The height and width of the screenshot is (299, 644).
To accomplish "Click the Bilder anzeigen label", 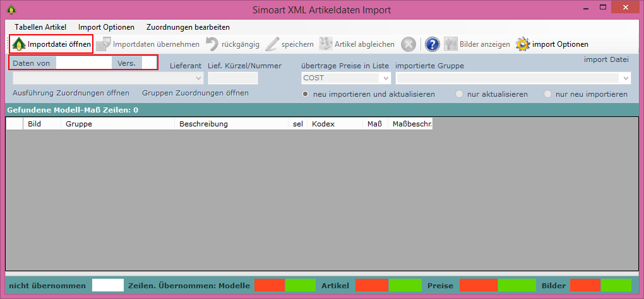I will pyautogui.click(x=485, y=44).
